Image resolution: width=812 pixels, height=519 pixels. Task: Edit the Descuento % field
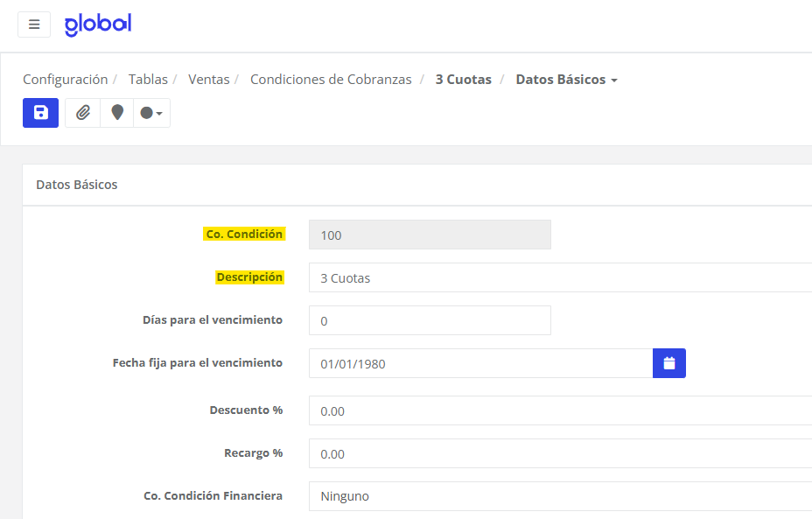(x=560, y=410)
